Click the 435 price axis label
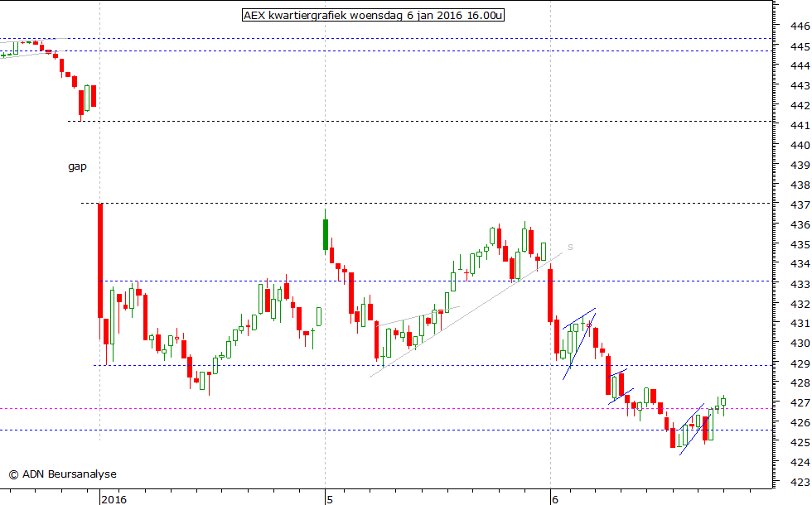The width and height of the screenshot is (812, 505). tap(800, 244)
